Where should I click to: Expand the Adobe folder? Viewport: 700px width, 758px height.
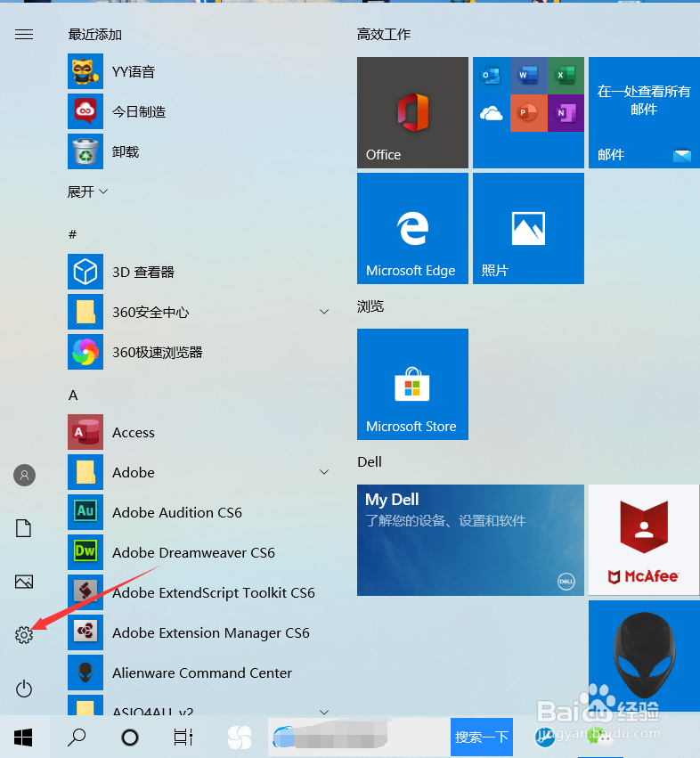coord(199,472)
